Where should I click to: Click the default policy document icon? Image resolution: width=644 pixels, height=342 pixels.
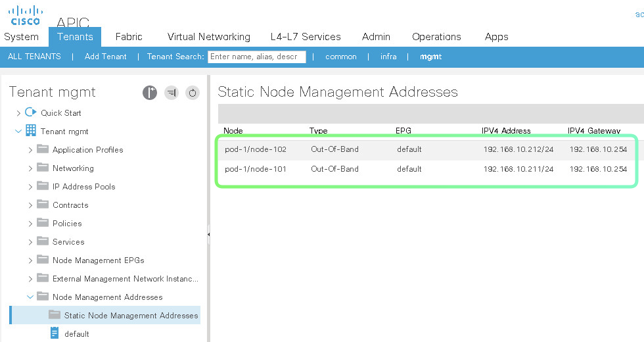pos(55,333)
